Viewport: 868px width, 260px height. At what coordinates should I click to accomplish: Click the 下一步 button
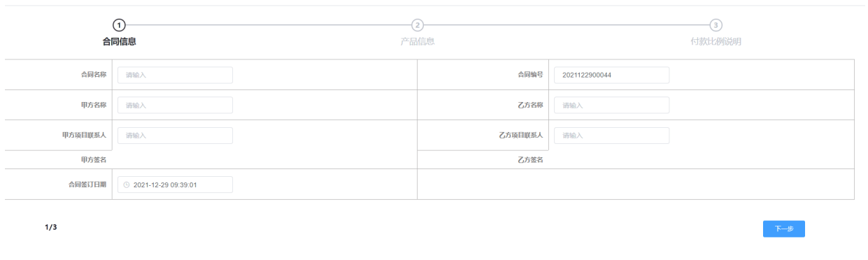click(783, 229)
